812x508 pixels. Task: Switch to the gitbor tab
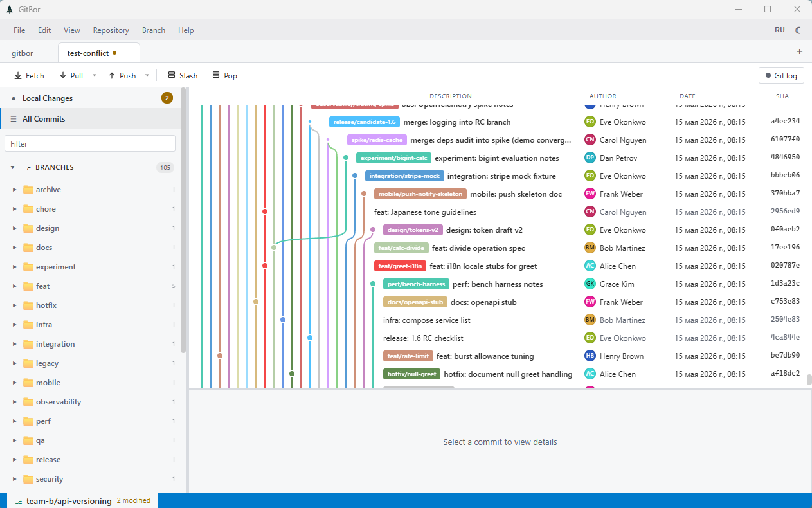(23, 53)
